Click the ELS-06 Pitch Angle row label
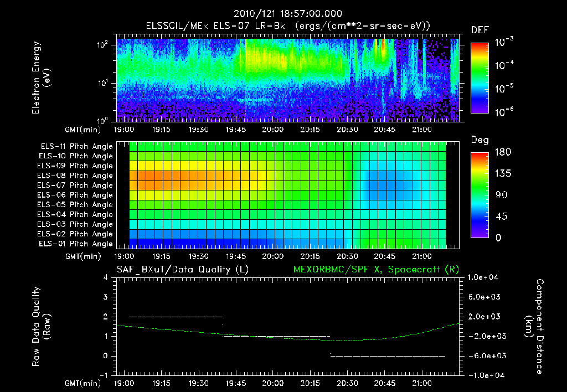567x392 pixels. click(75, 195)
